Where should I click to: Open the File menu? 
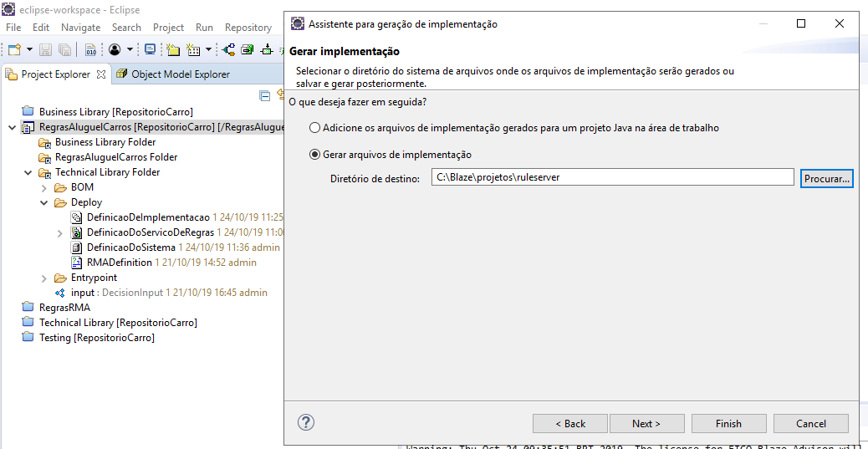point(13,27)
